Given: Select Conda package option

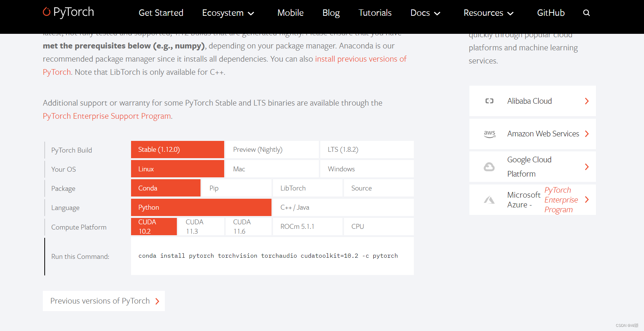Looking at the screenshot, I should pyautogui.click(x=166, y=188).
